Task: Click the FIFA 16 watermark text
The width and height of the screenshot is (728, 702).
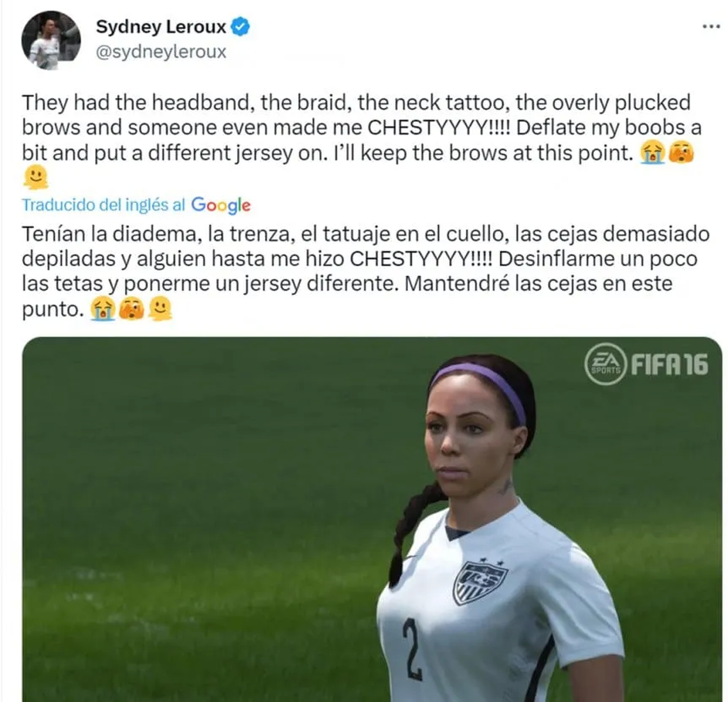Action: (x=669, y=364)
